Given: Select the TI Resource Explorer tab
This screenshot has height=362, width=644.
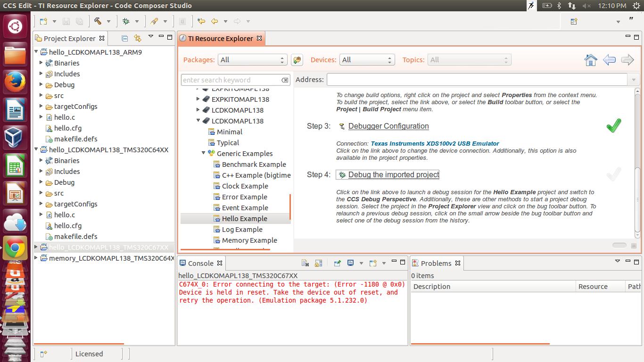Looking at the screenshot, I should (x=221, y=39).
